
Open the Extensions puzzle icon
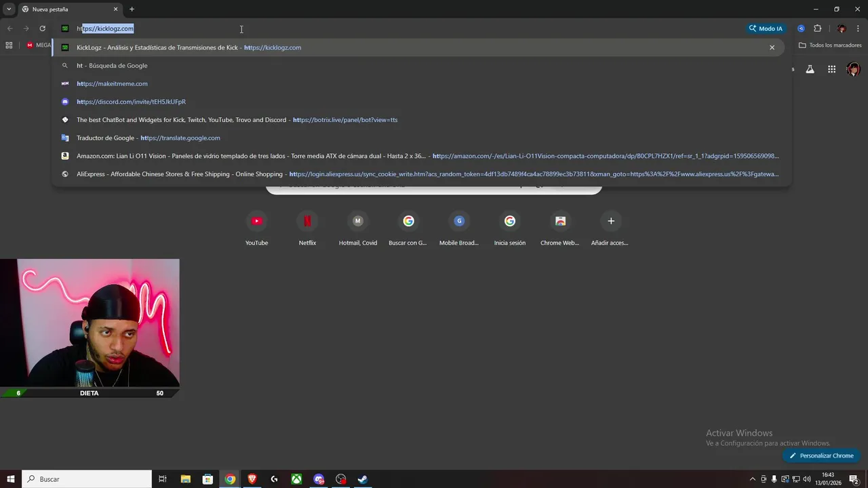coord(817,28)
